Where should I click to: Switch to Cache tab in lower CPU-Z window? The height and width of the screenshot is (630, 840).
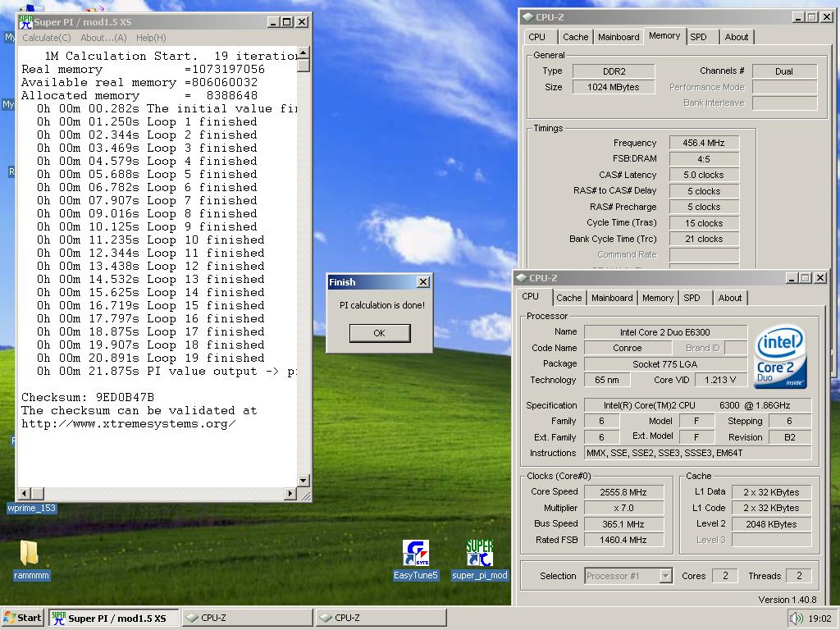[x=569, y=298]
